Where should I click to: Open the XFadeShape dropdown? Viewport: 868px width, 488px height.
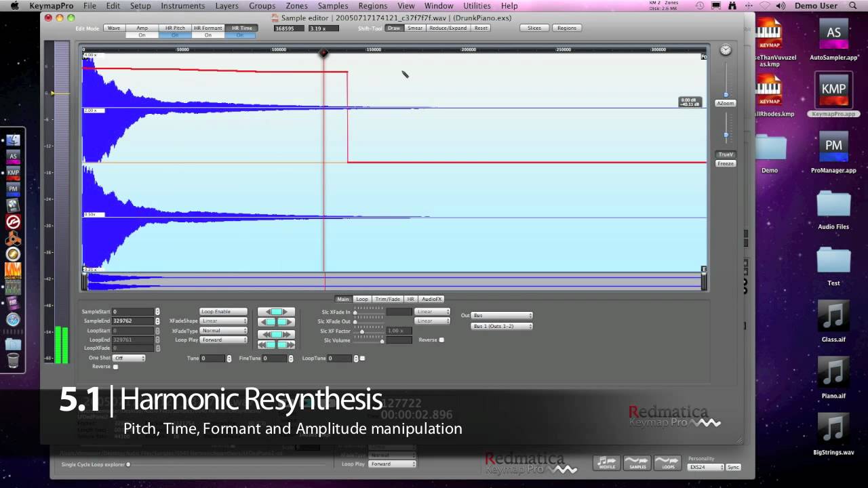click(x=224, y=321)
